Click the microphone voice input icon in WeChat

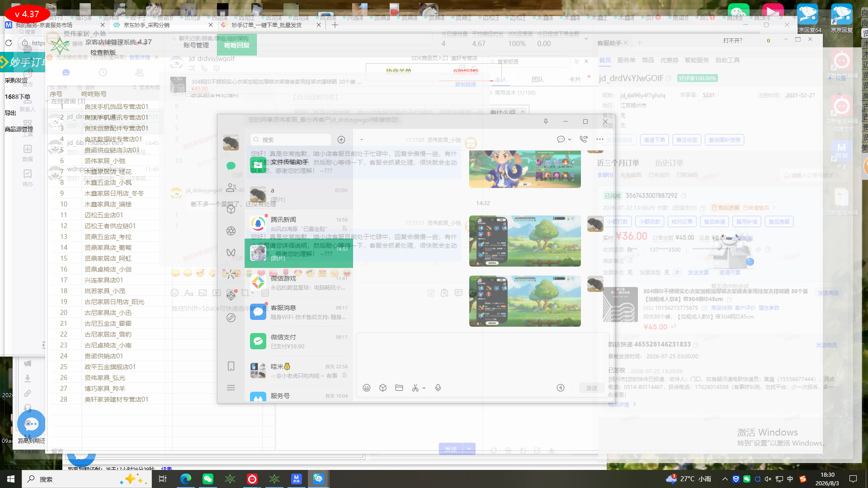[x=438, y=388]
